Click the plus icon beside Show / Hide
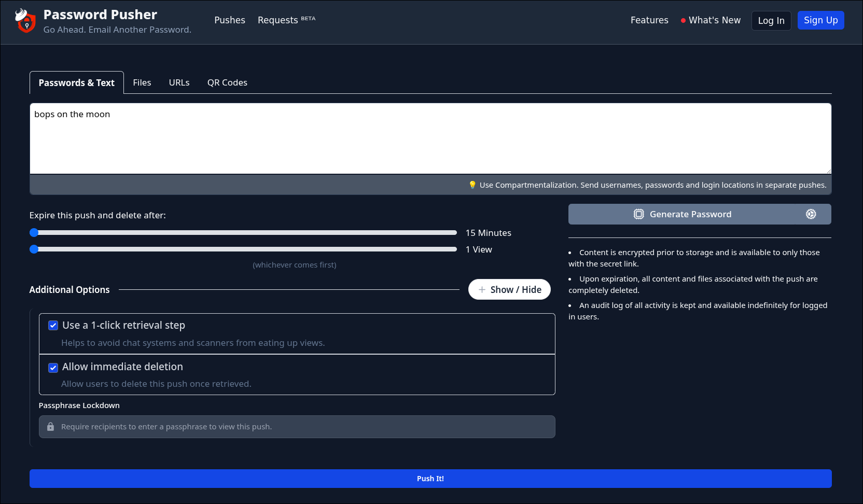Screen dimensions: 863x504 pyautogui.click(x=482, y=289)
